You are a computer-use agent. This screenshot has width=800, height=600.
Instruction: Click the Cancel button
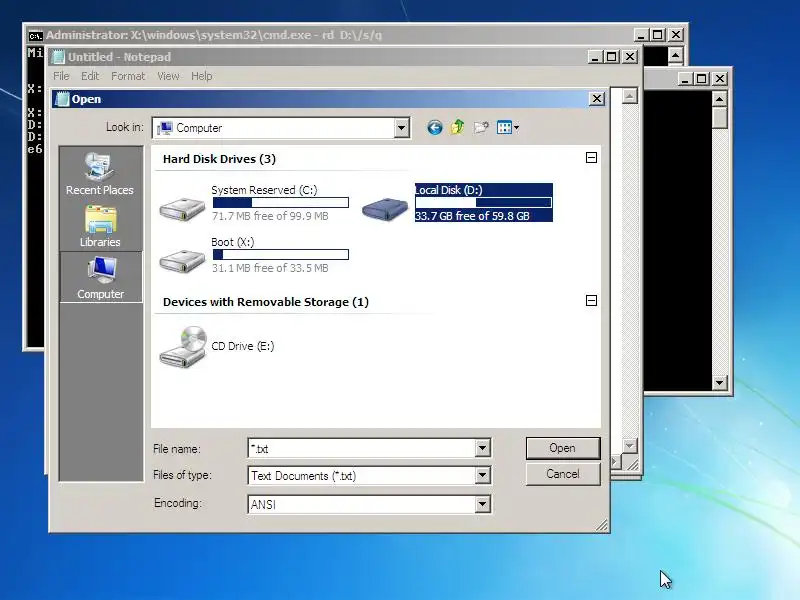(563, 474)
